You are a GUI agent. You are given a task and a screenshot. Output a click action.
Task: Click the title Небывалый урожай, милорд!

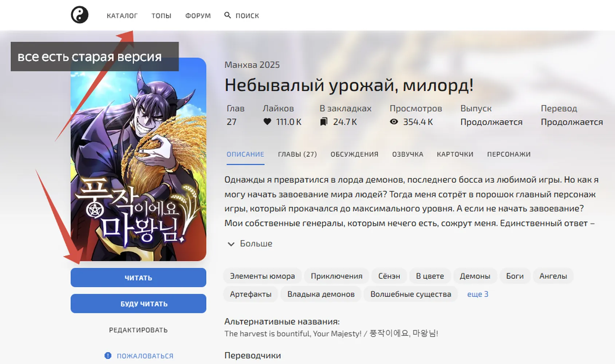pos(349,85)
